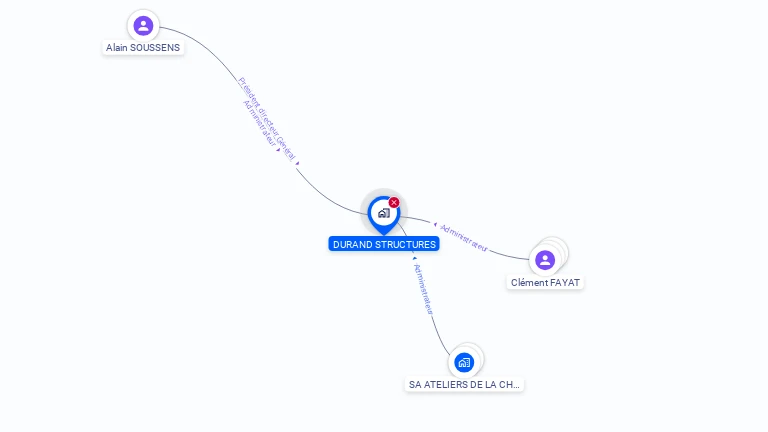768x432 pixels.
Task: Click arrowhead ending Alain SOUSSENS Administrateur label
Action: tap(278, 149)
